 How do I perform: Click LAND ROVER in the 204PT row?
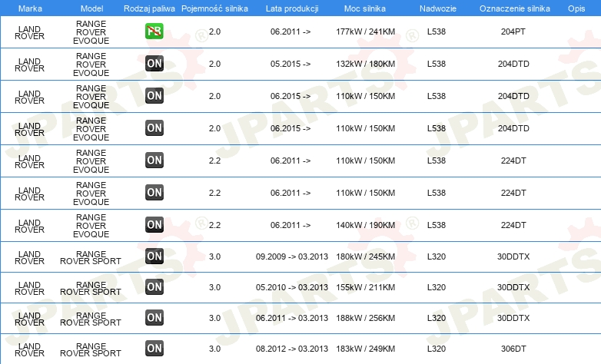(29, 32)
